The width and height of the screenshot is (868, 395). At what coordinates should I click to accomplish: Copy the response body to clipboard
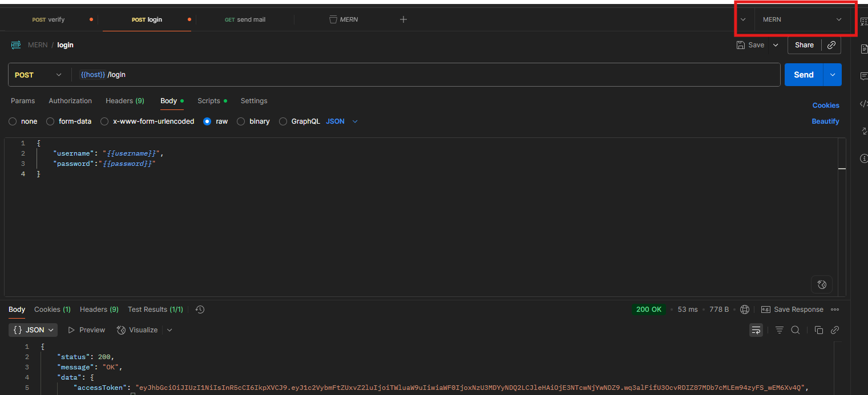(x=818, y=330)
